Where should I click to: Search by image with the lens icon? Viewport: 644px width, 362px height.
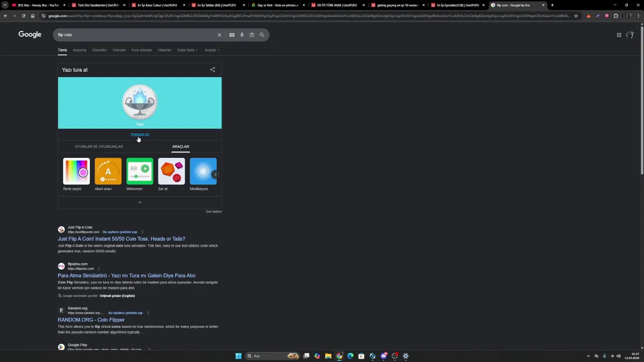tap(252, 35)
